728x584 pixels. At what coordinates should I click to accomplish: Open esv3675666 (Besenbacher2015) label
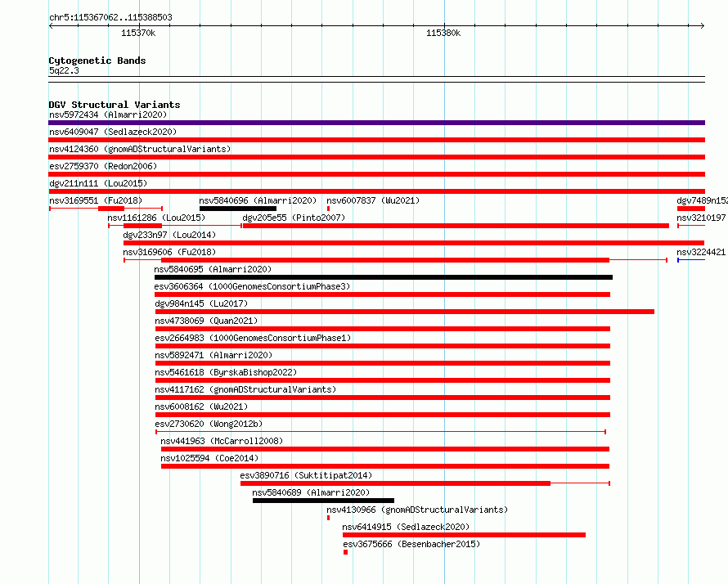point(411,544)
